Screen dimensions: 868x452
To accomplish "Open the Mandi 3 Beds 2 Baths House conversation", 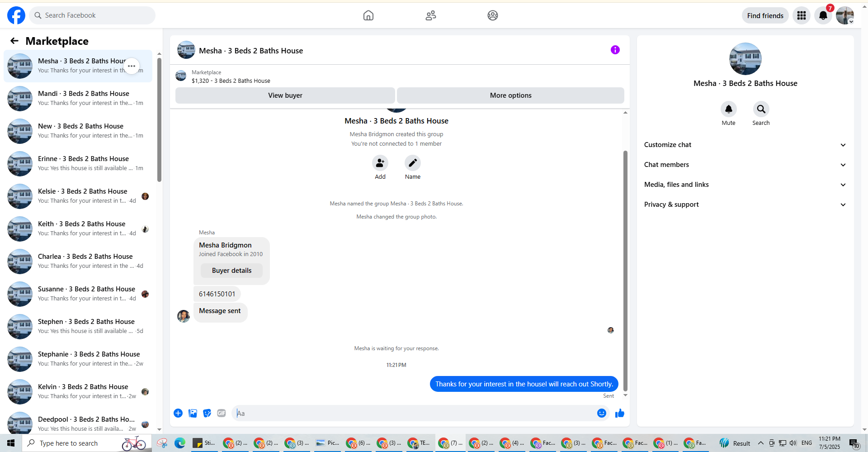I will (78, 99).
